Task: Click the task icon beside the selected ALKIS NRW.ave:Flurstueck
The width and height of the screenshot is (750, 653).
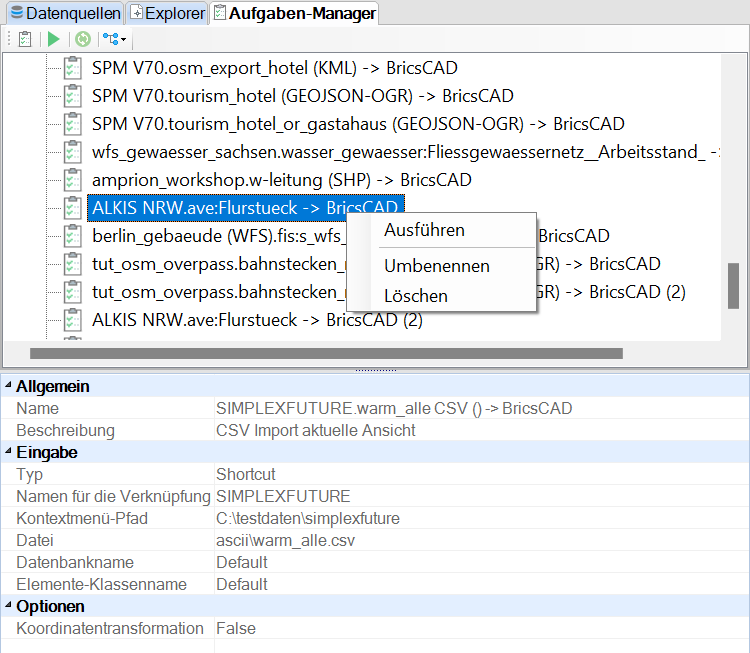Action: tap(73, 208)
